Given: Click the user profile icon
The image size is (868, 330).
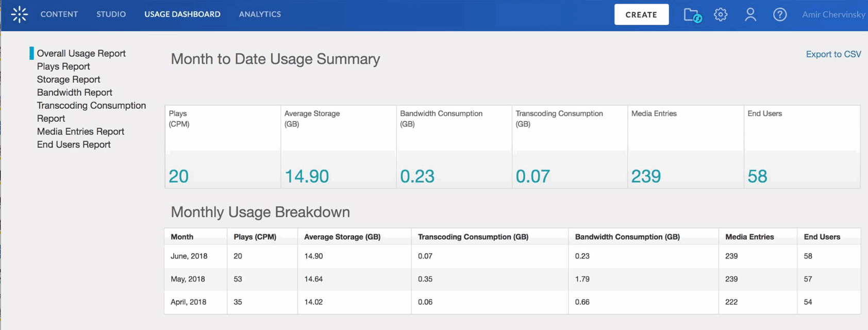Looking at the screenshot, I should [750, 14].
